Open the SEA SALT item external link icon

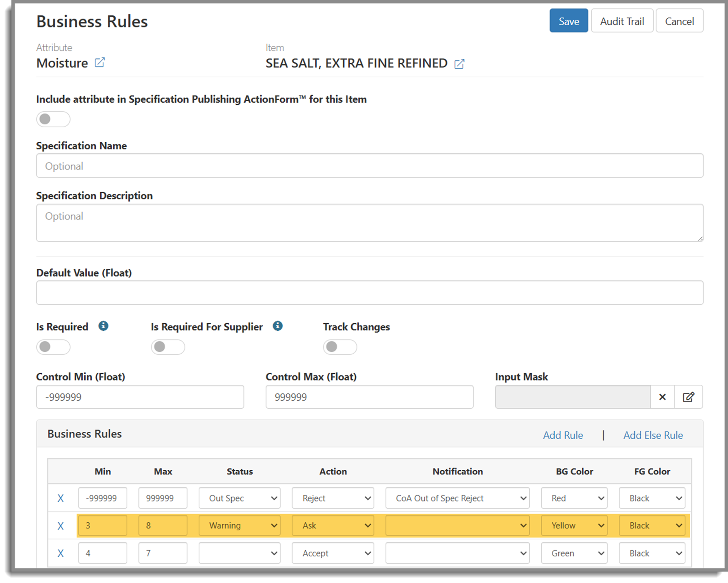click(459, 64)
